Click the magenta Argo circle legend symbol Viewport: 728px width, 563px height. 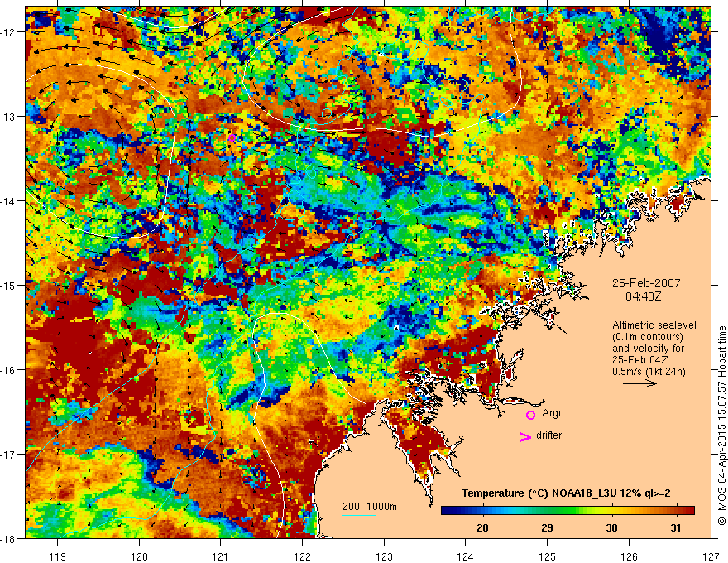[x=530, y=415]
